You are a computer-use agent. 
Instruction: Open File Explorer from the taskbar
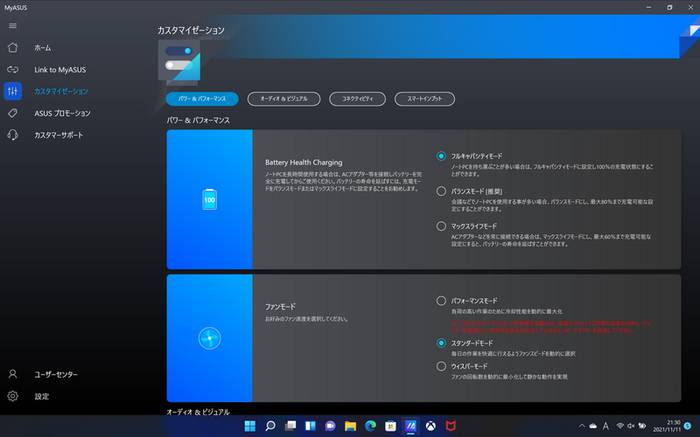[x=350, y=426]
